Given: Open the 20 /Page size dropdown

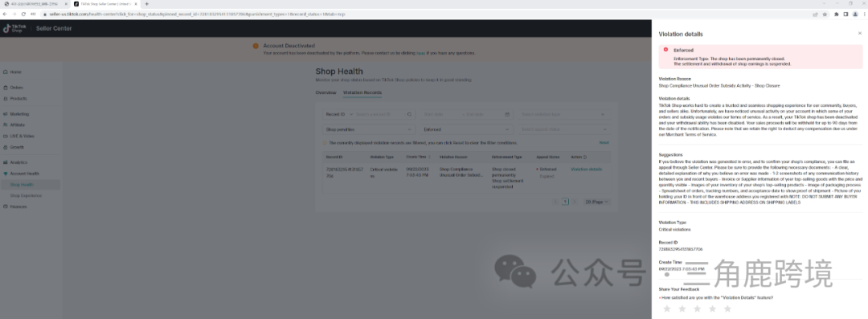Looking at the screenshot, I should coord(598,202).
